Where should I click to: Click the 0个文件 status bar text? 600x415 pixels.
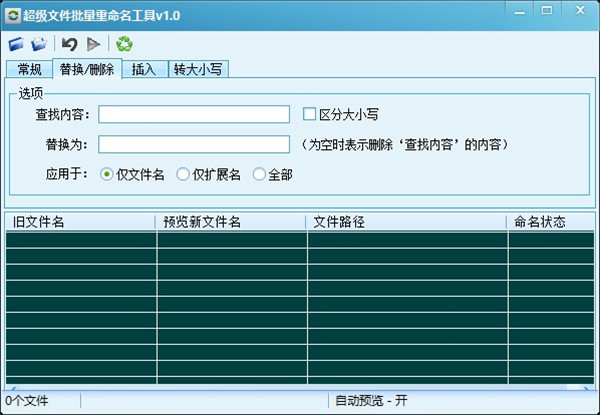click(x=27, y=401)
